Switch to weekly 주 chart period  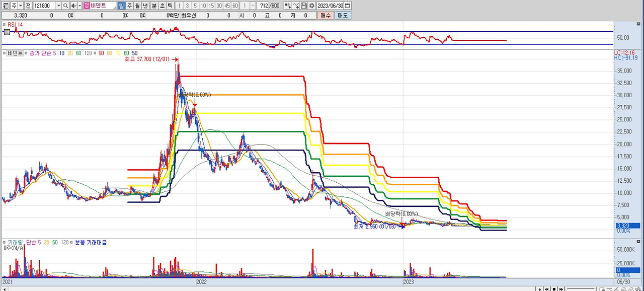coord(129,6)
